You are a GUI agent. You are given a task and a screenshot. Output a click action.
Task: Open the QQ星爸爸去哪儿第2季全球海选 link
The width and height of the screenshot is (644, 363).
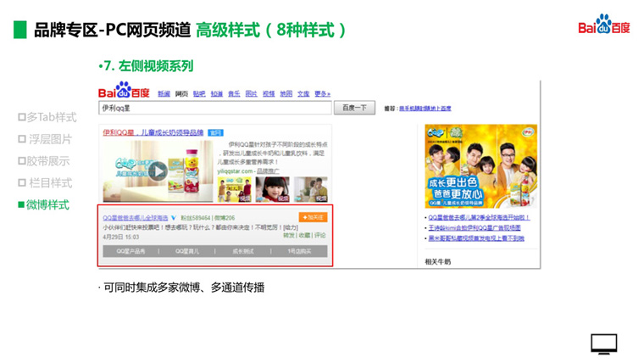(x=479, y=217)
